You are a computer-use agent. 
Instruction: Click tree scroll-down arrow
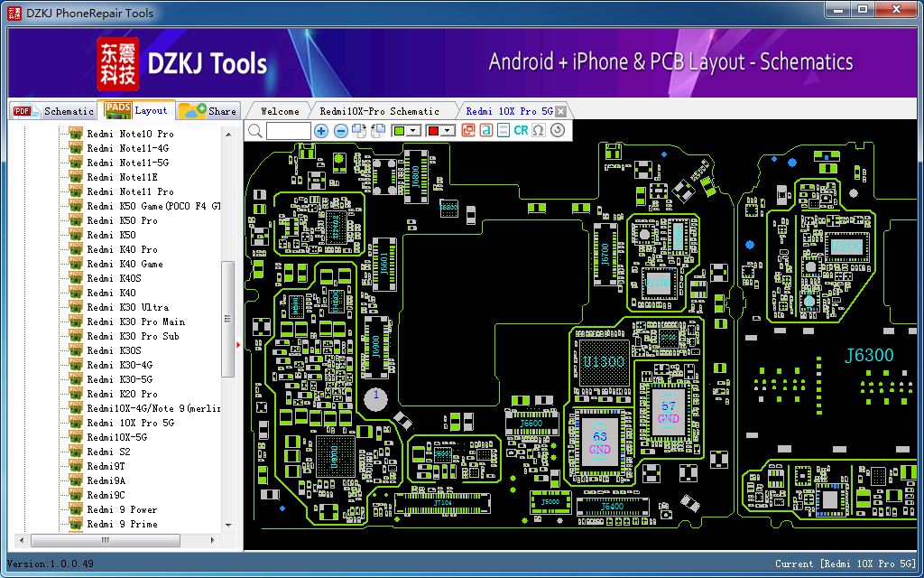click(x=228, y=525)
